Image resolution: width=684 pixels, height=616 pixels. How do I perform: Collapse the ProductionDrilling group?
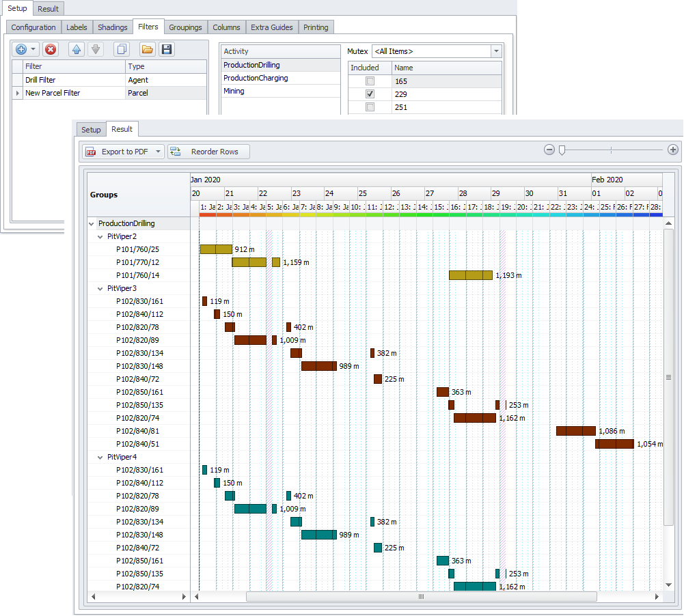pos(92,223)
